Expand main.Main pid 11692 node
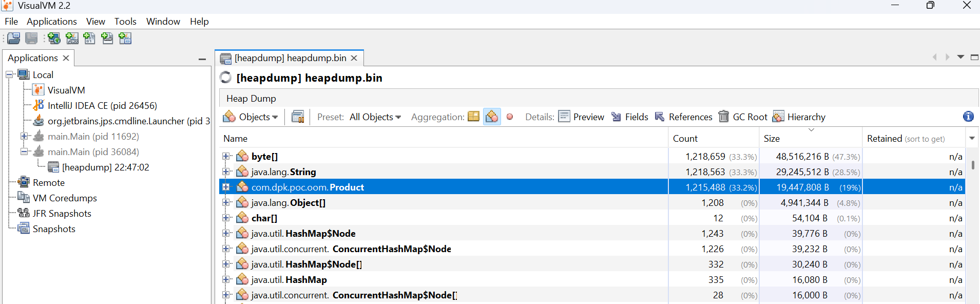This screenshot has width=980, height=304. click(x=24, y=137)
